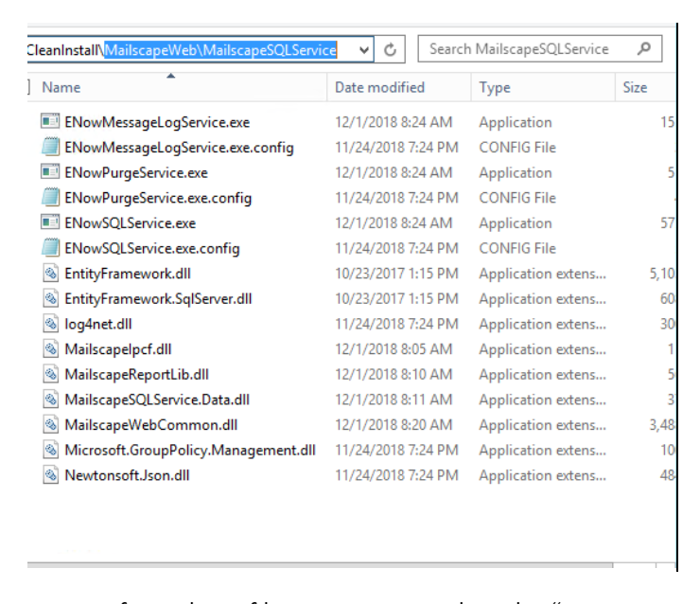Click CONFIG File type of ENowPurgeService.exe.config

517,198
